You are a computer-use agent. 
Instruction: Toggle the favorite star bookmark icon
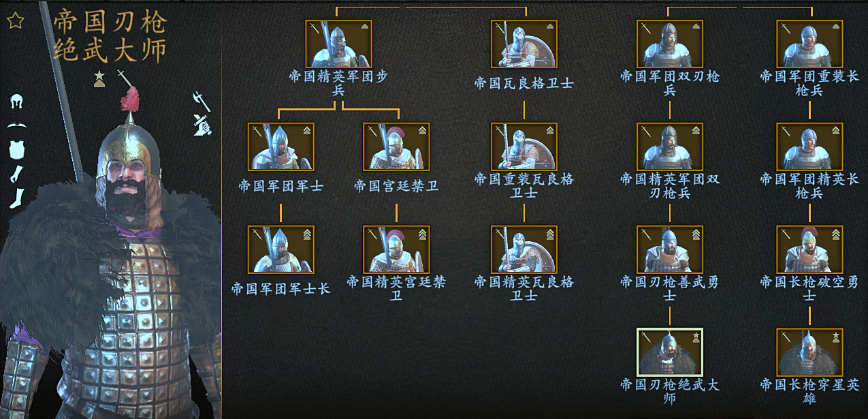pos(15,21)
